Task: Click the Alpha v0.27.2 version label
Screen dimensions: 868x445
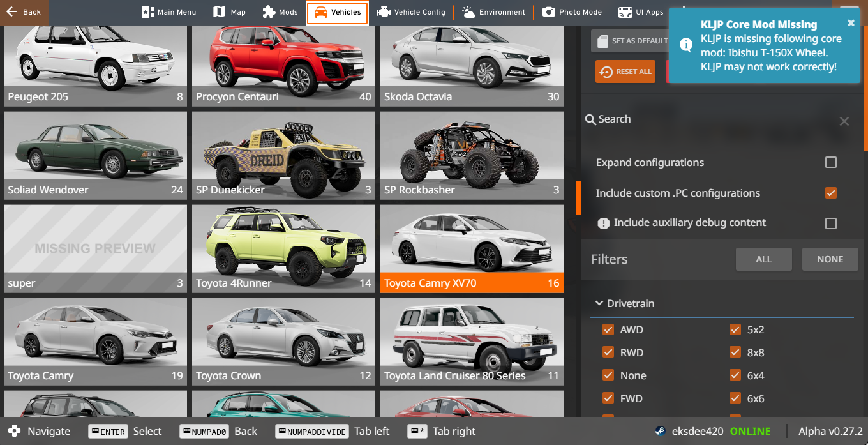Action: pos(830,432)
